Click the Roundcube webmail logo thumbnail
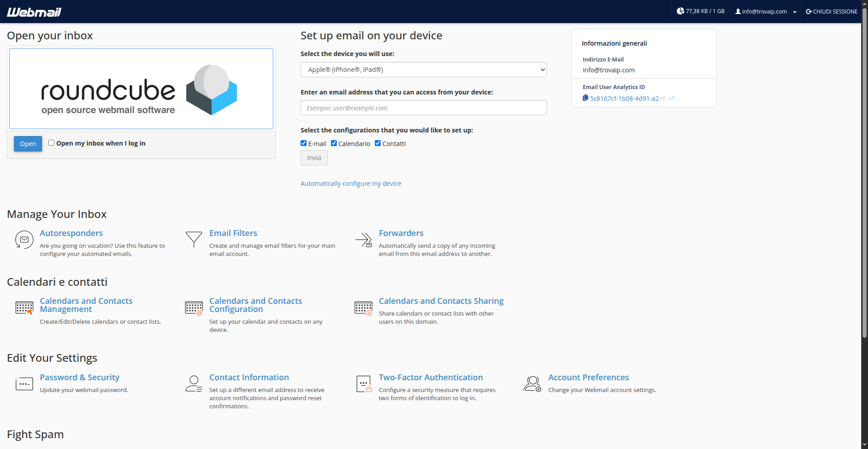The height and width of the screenshot is (449, 868). tap(141, 89)
